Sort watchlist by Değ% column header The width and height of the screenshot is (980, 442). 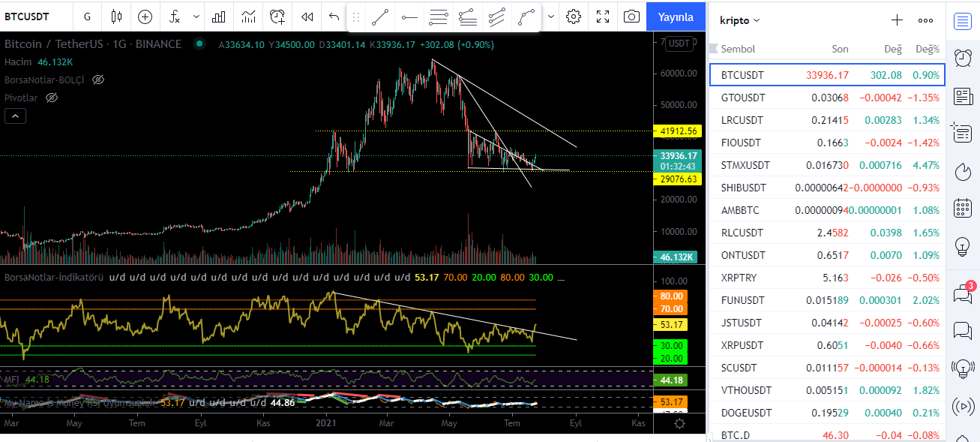927,49
